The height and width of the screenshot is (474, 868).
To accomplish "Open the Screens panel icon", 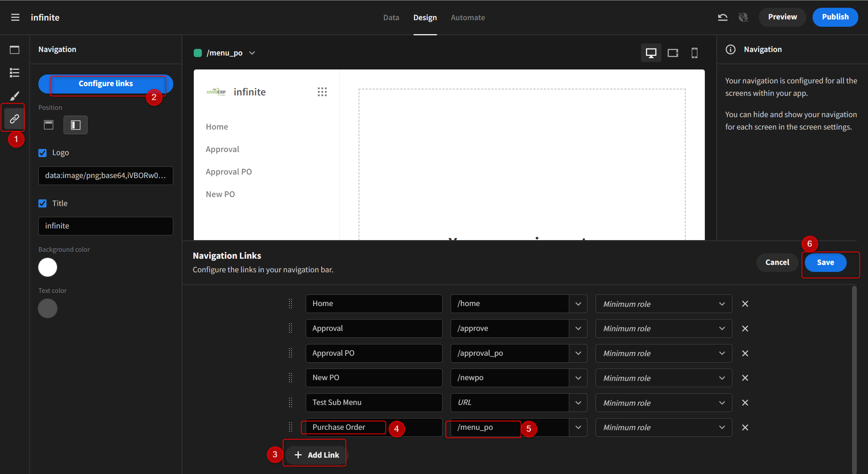I will (x=14, y=50).
